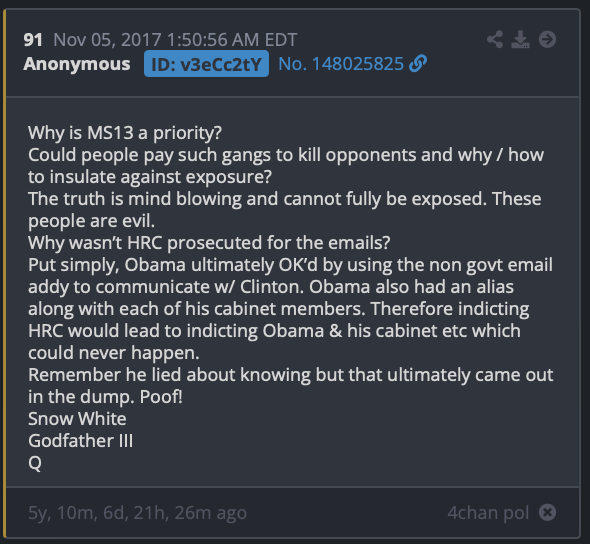Viewport: 590px width, 544px height.
Task: Click the chain link icon beside post number
Action: point(418,64)
